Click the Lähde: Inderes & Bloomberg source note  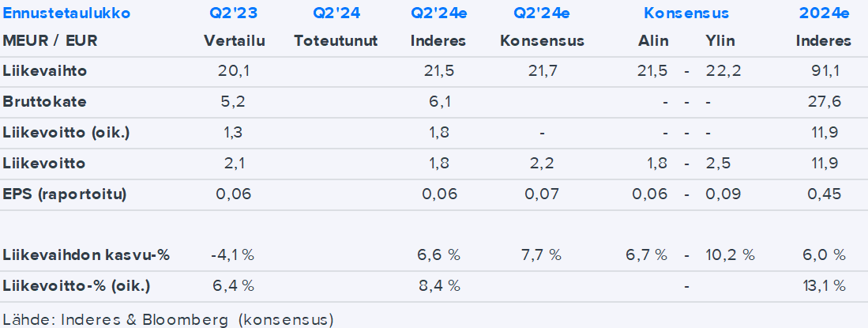pyautogui.click(x=167, y=319)
